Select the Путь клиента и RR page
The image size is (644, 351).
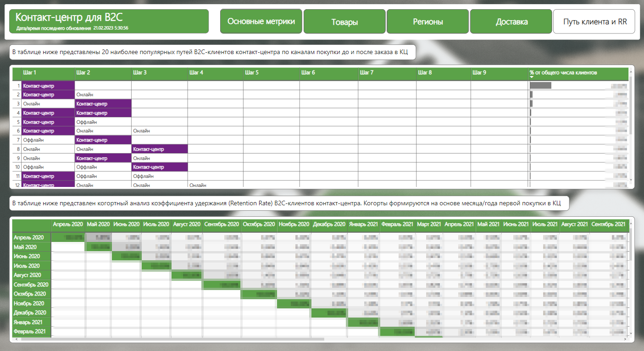pyautogui.click(x=594, y=22)
